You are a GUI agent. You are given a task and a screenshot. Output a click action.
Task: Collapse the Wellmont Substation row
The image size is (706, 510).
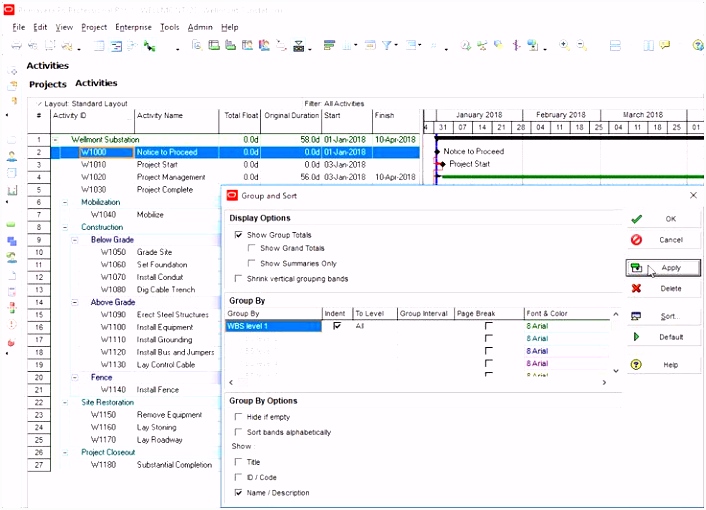[55, 140]
